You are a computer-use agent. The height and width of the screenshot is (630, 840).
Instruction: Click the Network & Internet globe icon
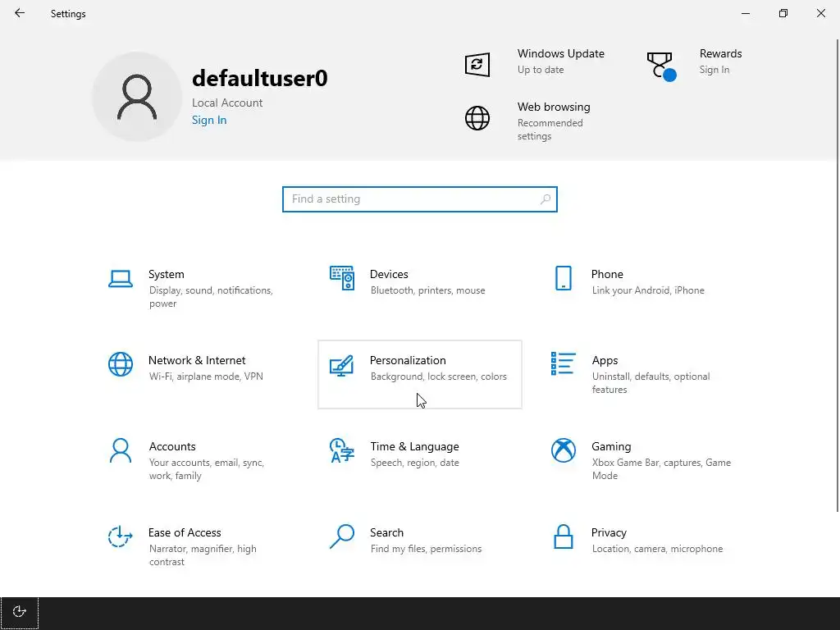pyautogui.click(x=121, y=364)
